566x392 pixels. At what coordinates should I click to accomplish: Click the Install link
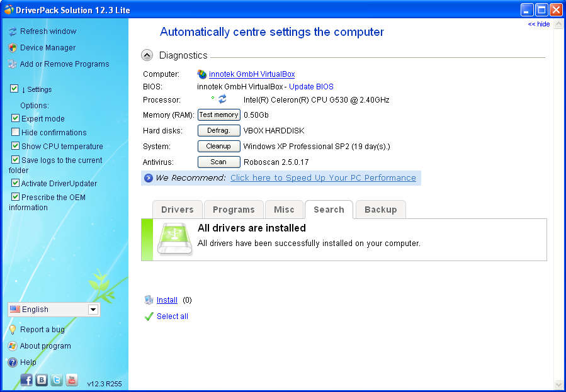click(167, 300)
